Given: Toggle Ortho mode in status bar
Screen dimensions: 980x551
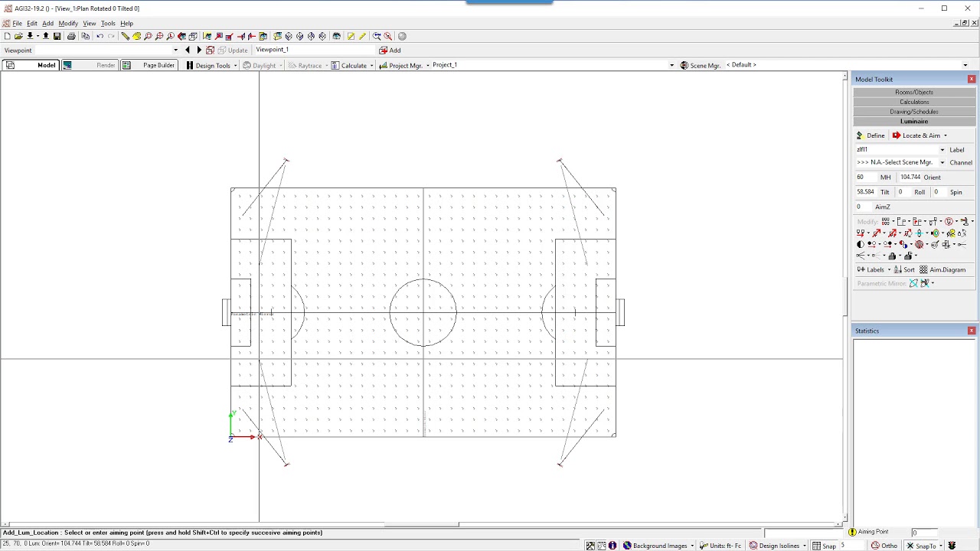Looking at the screenshot, I should pyautogui.click(x=884, y=546).
